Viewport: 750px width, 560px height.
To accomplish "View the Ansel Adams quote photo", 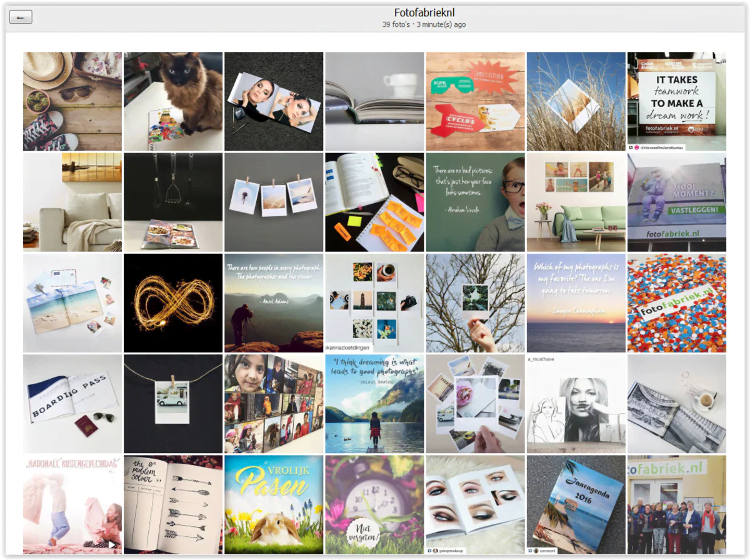I will tap(274, 303).
